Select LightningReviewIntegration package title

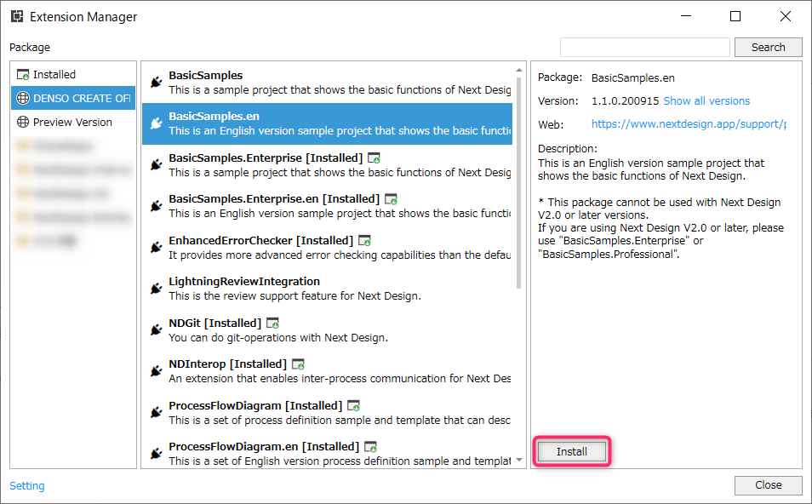(244, 281)
